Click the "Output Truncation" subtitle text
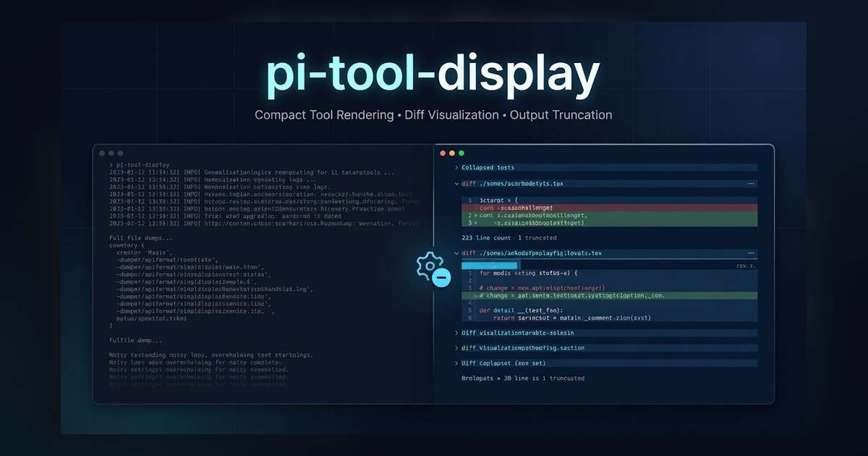The width and height of the screenshot is (868, 456). 561,115
